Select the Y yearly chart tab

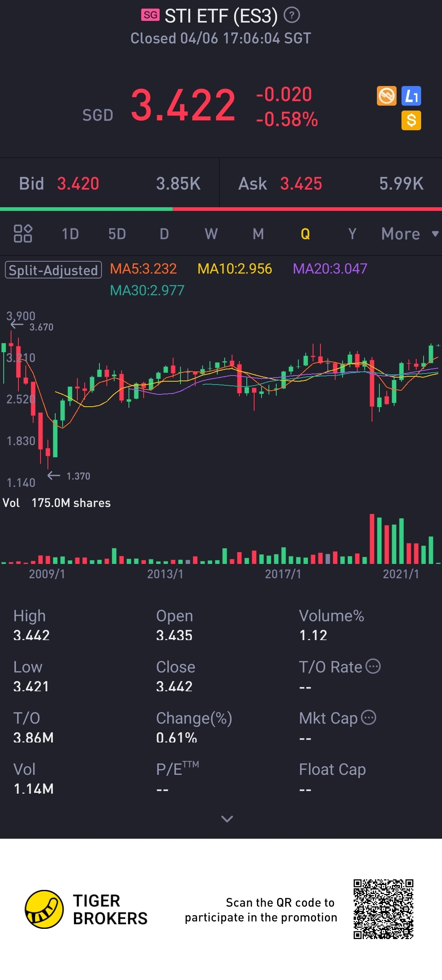352,234
